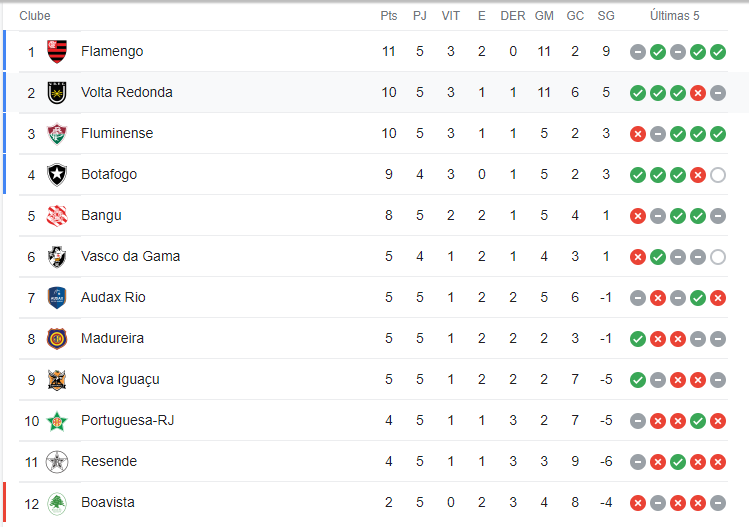Click the Portuguesa-RJ green star crest
The width and height of the screenshot is (749, 527).
point(57,421)
